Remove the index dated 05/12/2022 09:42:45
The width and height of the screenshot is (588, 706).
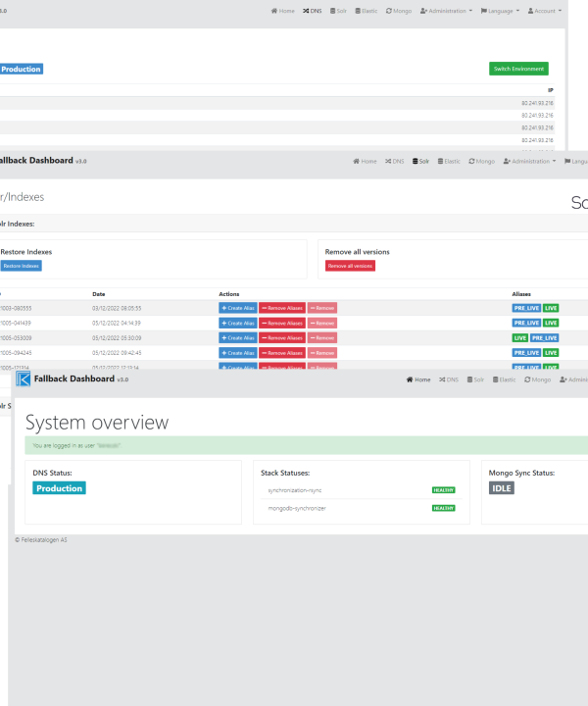pos(322,353)
